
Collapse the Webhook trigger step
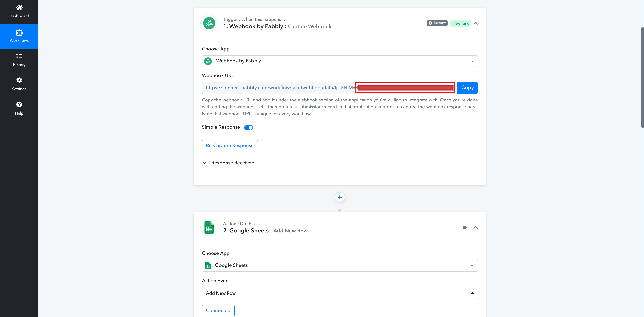click(x=475, y=23)
